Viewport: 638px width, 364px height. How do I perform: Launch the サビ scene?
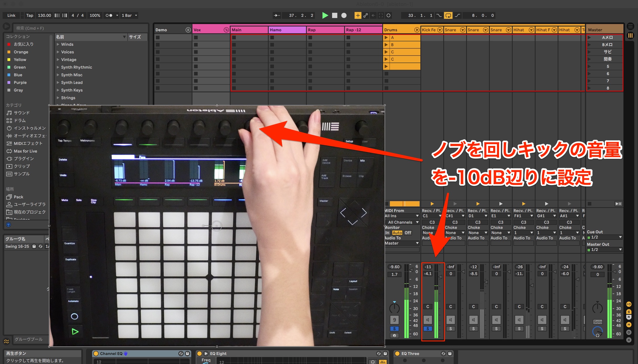(589, 52)
